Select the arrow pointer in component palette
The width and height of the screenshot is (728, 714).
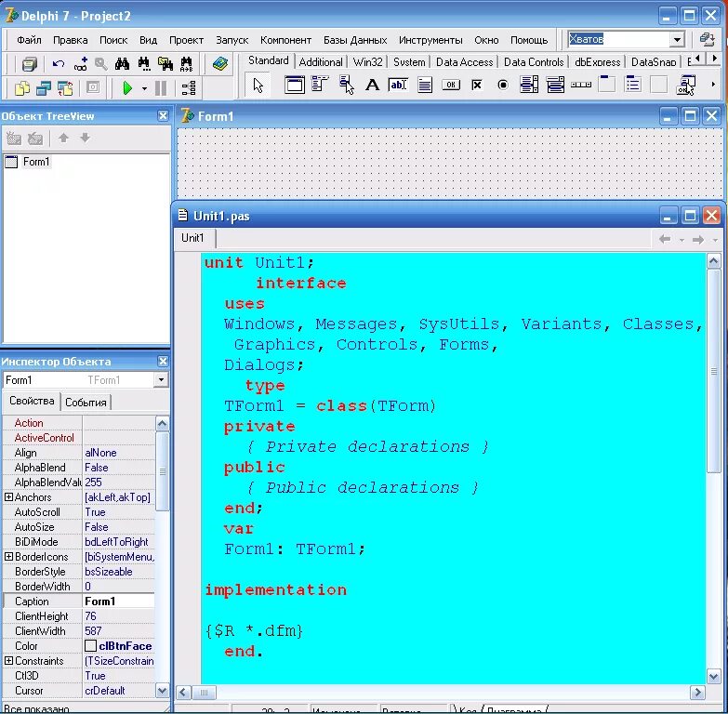(258, 85)
